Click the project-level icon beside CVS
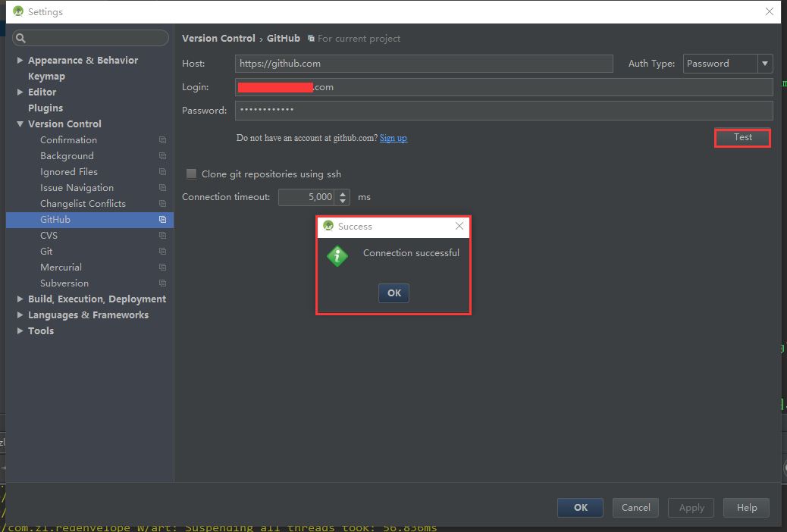787x532 pixels. pyautogui.click(x=162, y=236)
